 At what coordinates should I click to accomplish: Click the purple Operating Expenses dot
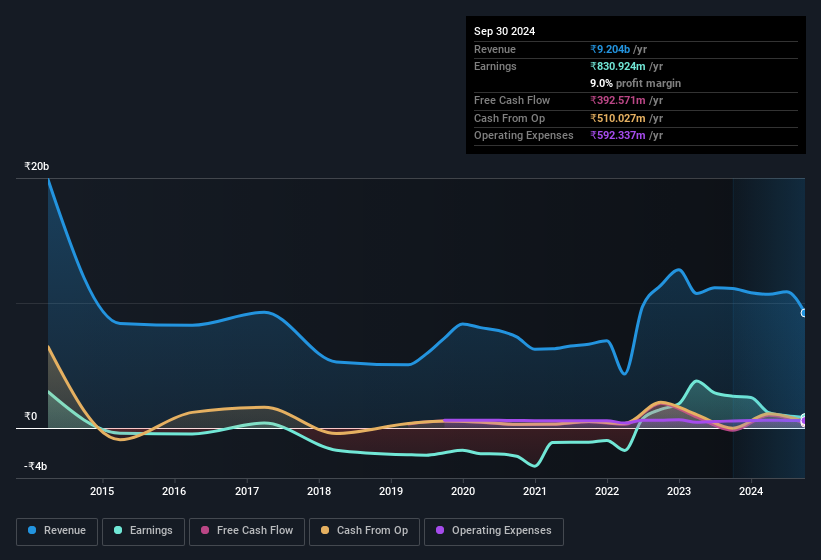tap(440, 530)
